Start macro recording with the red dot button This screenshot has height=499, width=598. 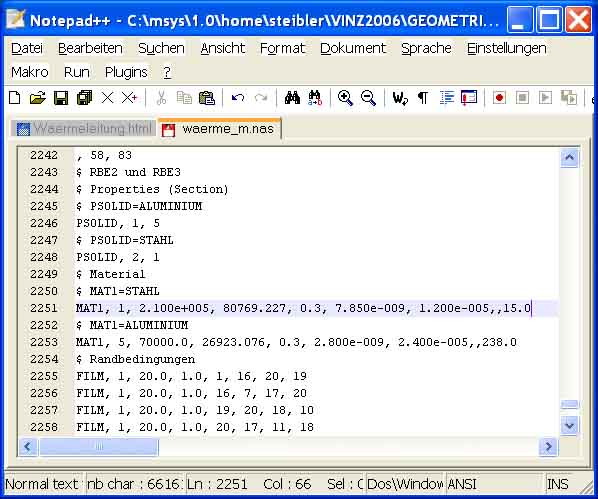(499, 98)
